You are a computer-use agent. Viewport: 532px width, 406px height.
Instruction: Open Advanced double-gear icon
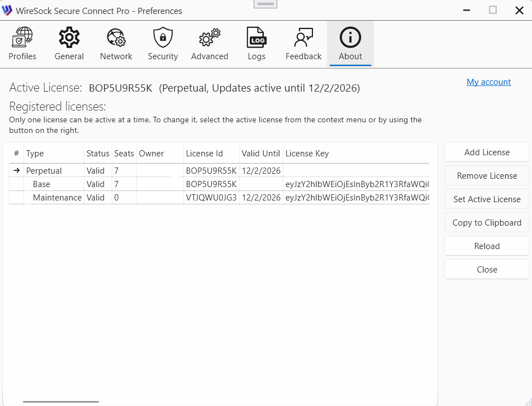tap(210, 38)
